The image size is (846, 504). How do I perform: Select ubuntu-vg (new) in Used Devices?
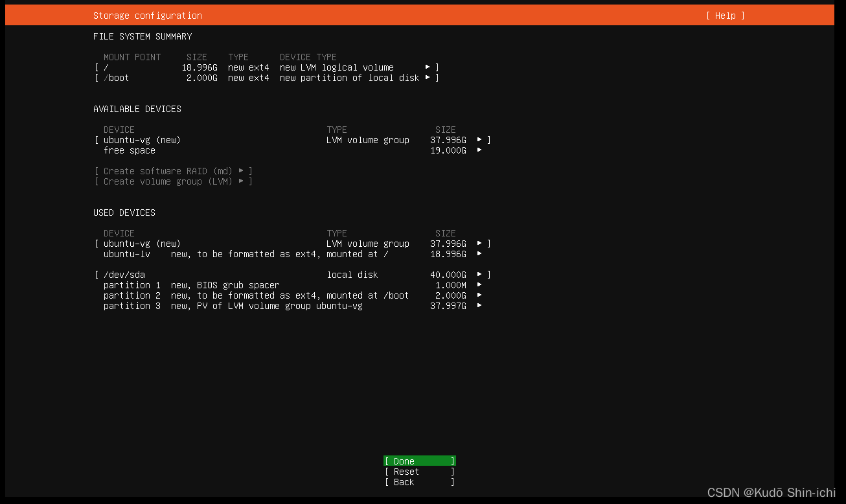click(293, 244)
